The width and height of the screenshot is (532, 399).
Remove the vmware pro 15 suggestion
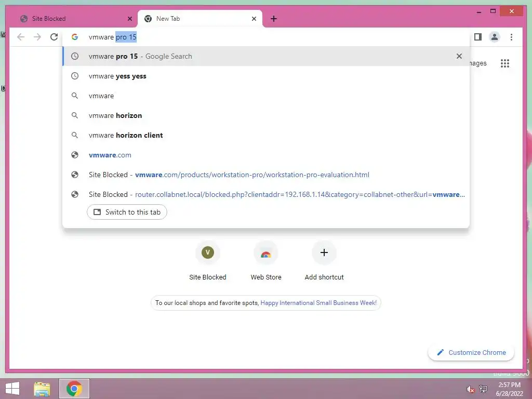459,56
